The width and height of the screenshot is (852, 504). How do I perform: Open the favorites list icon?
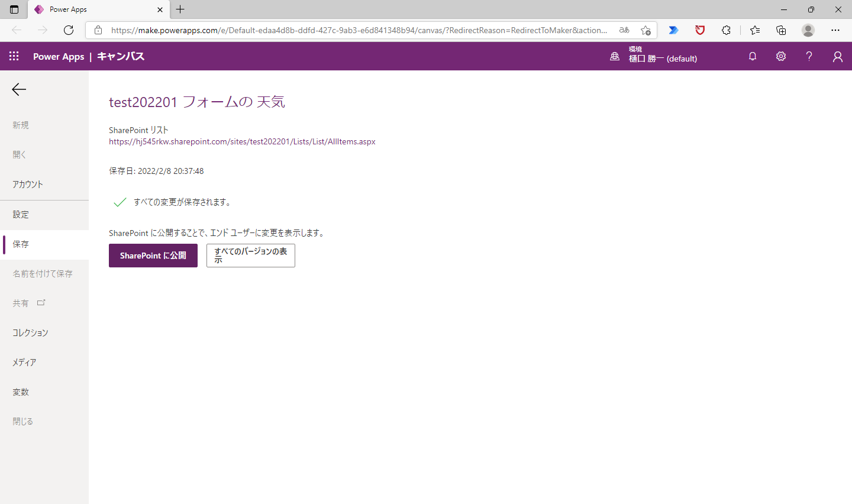pos(755,30)
